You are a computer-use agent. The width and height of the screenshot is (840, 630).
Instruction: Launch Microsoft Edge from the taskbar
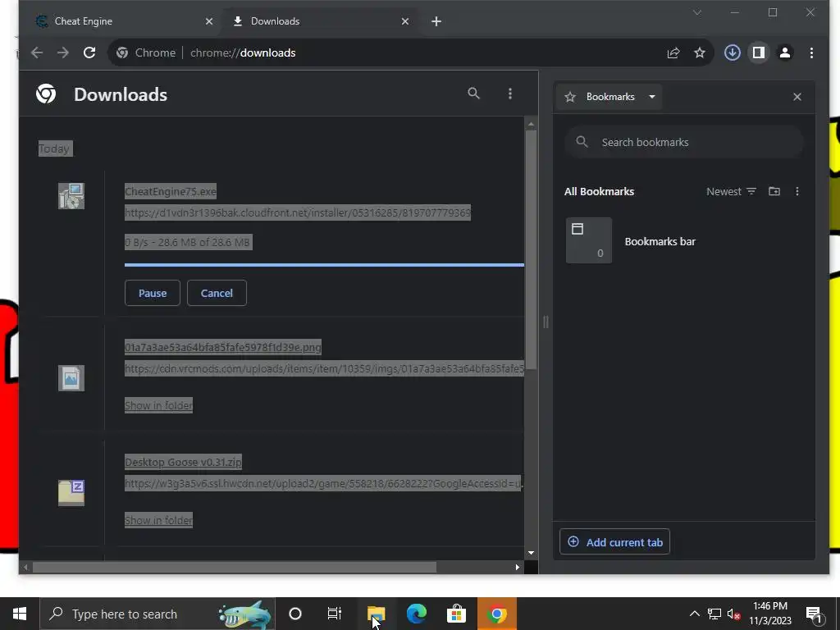click(x=416, y=614)
